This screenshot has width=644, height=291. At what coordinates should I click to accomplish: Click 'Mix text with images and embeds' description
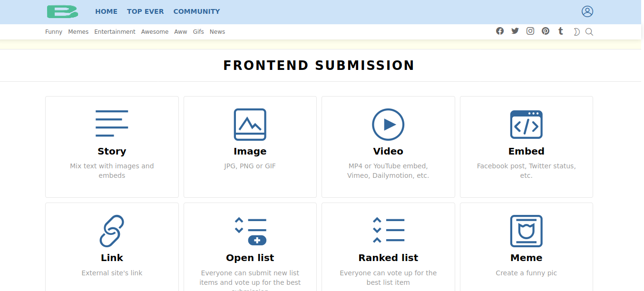pos(112,171)
